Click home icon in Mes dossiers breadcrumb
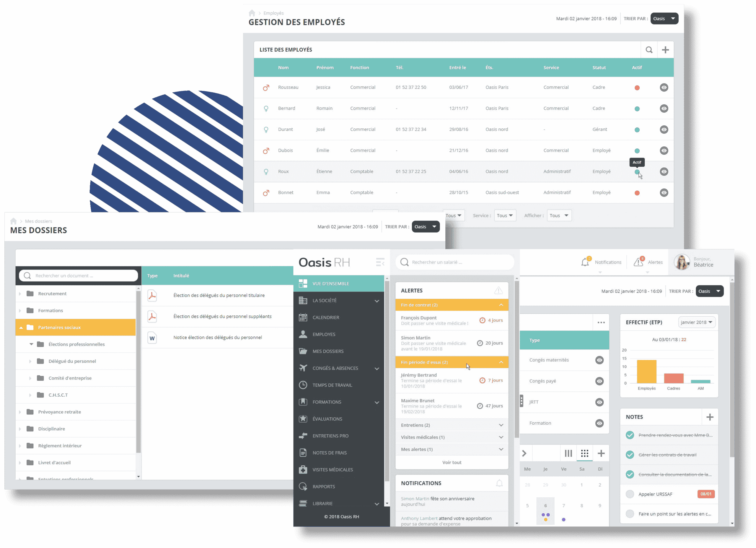 click(13, 221)
